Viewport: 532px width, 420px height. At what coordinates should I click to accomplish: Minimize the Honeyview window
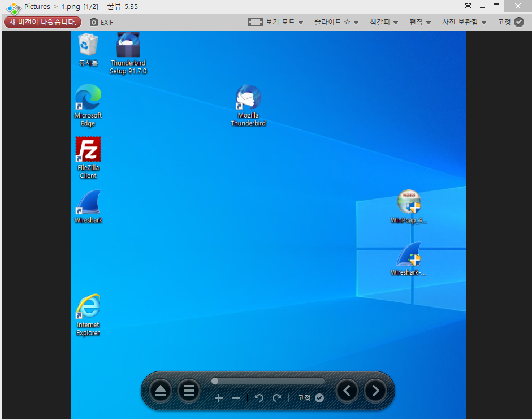pos(482,6)
